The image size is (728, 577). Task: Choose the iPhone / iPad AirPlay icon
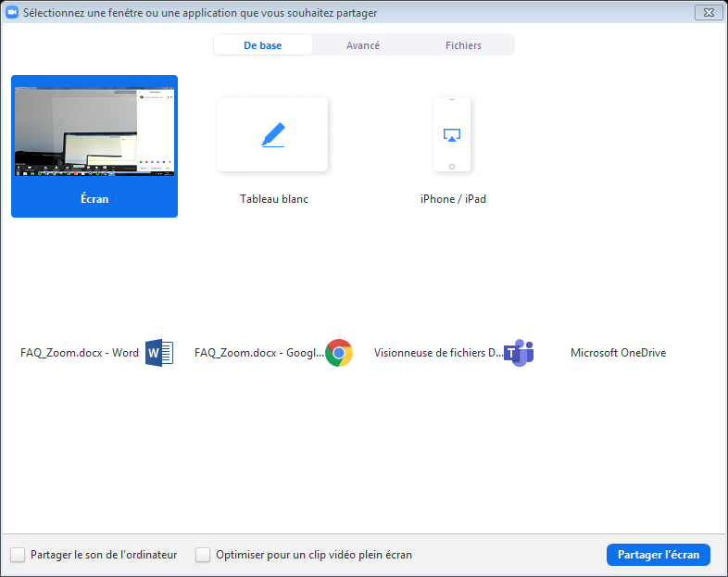tap(452, 135)
